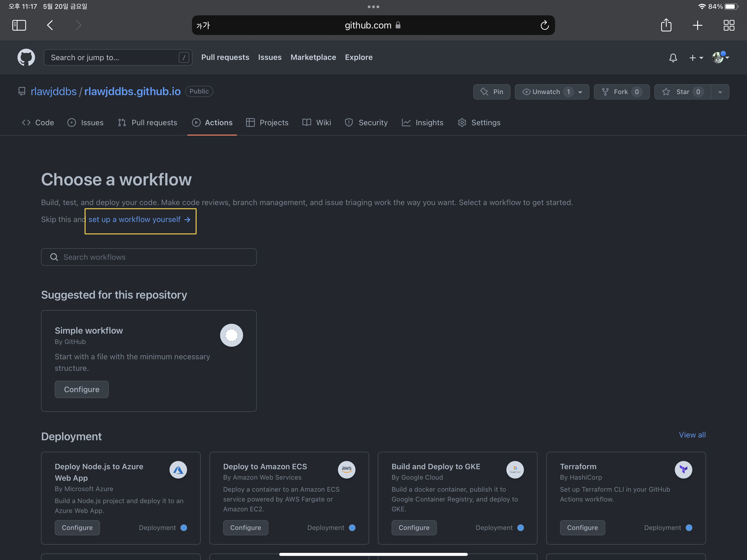Open the Wiki tab

tap(316, 122)
